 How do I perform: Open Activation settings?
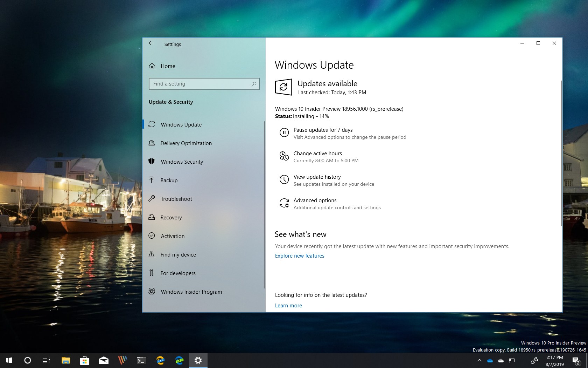click(x=203, y=236)
